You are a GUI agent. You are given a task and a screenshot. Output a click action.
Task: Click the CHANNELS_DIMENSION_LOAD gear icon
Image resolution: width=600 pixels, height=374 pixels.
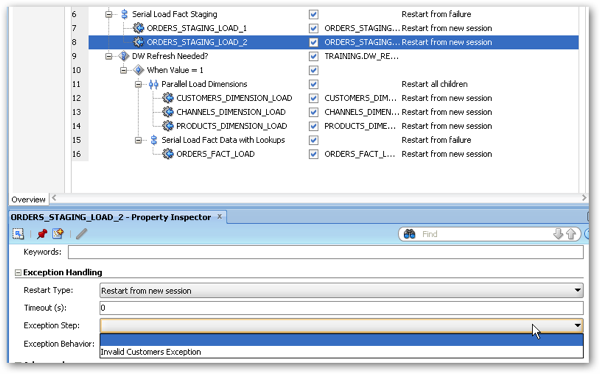coord(168,112)
